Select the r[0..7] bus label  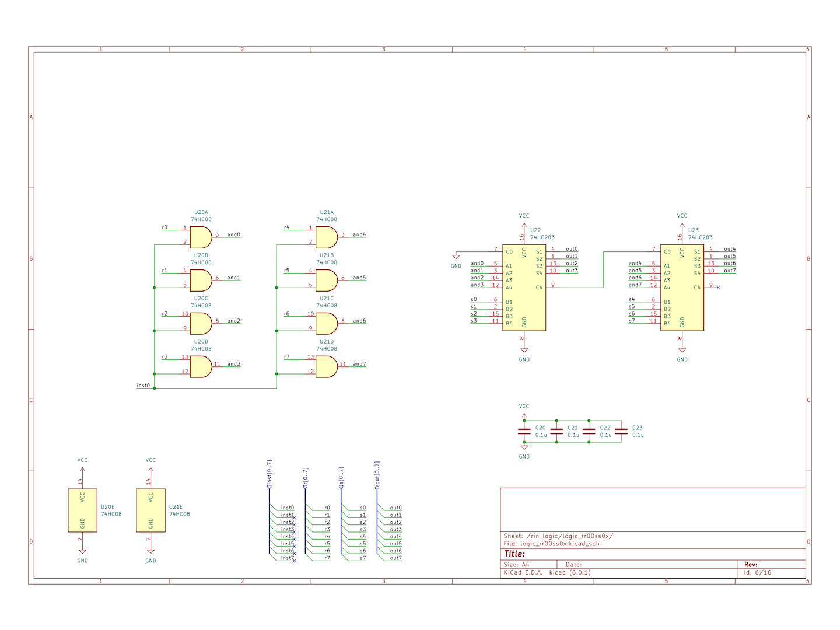(305, 478)
